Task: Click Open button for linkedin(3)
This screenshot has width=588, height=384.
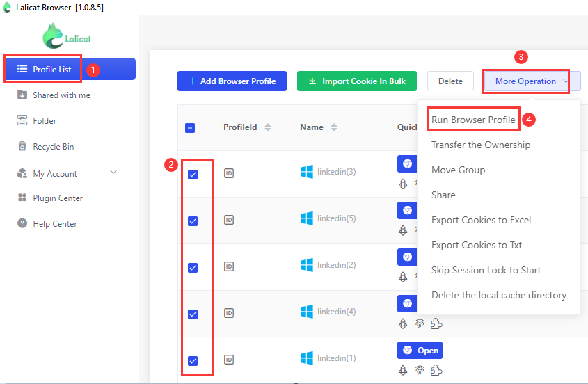Action: coord(407,163)
